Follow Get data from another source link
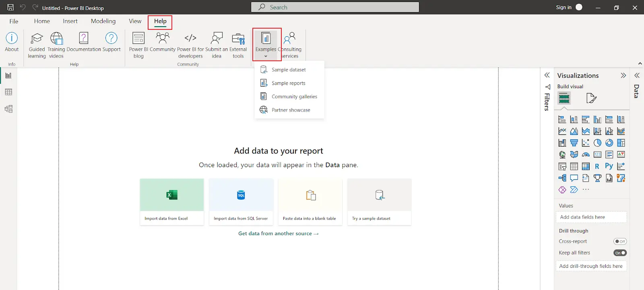The image size is (644, 290). [x=278, y=234]
